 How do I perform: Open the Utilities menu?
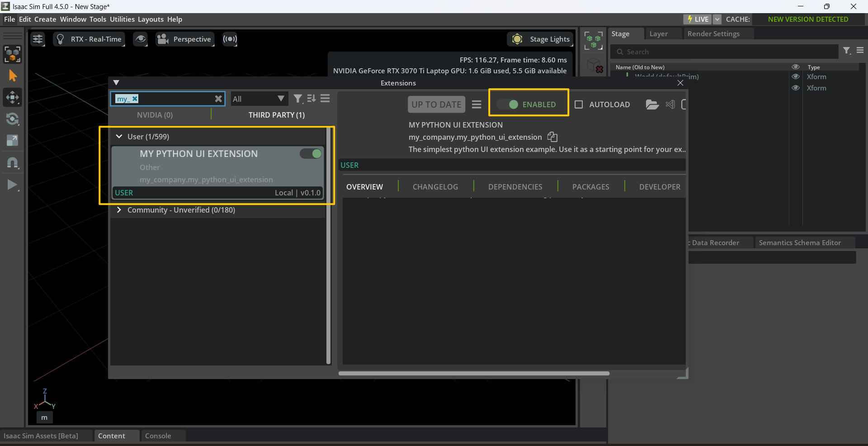click(122, 19)
